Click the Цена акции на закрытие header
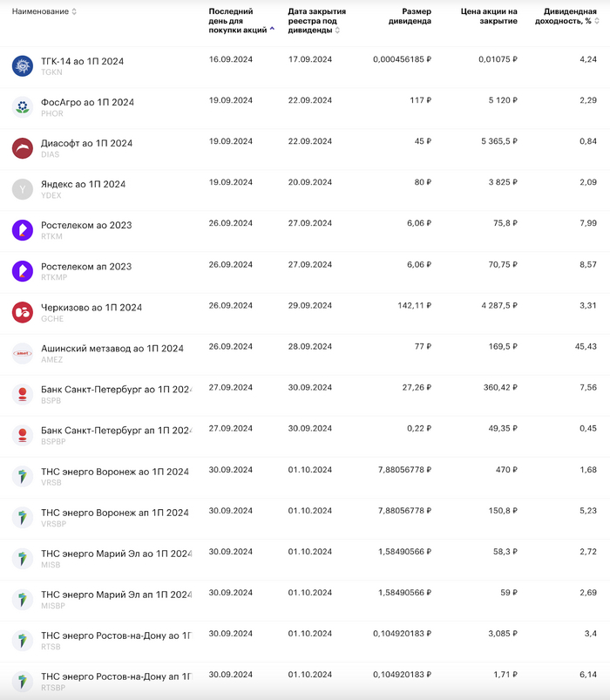 click(488, 17)
